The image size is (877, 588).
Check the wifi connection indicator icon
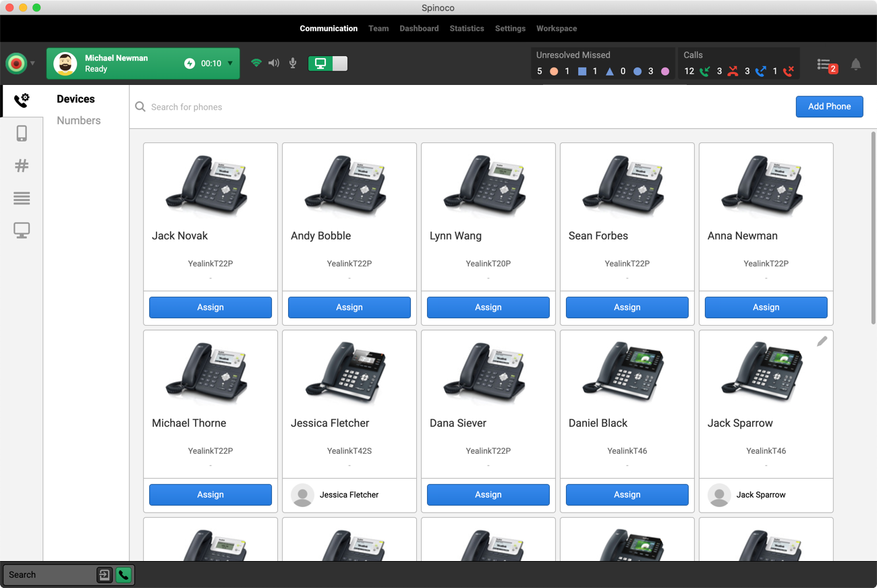(x=256, y=63)
